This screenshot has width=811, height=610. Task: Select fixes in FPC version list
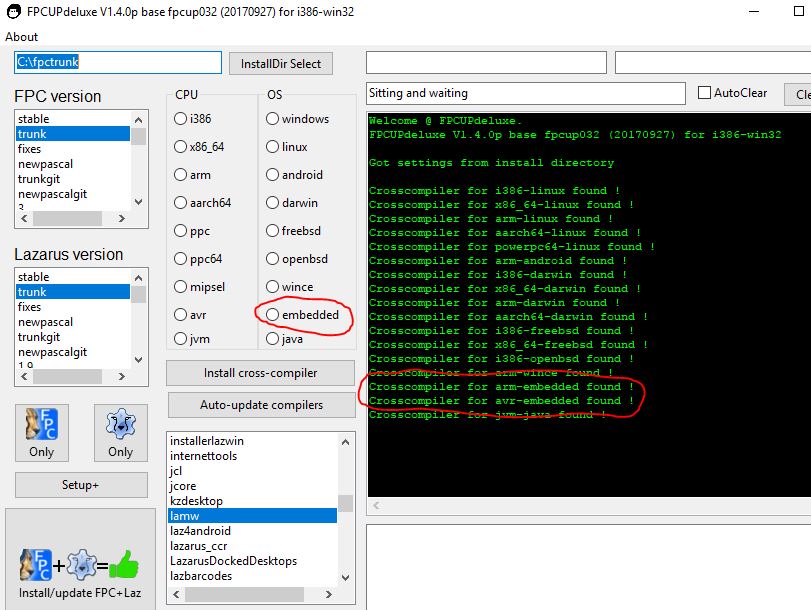pyautogui.click(x=73, y=149)
